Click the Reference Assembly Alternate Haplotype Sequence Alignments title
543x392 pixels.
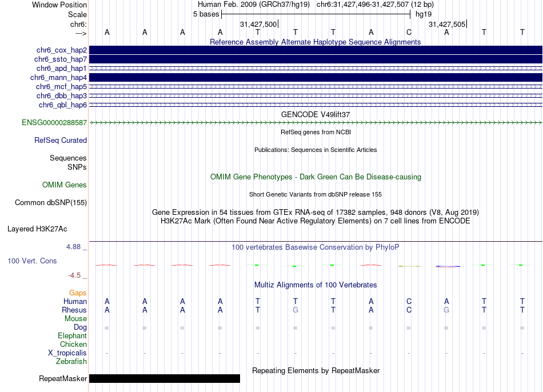pyautogui.click(x=316, y=42)
